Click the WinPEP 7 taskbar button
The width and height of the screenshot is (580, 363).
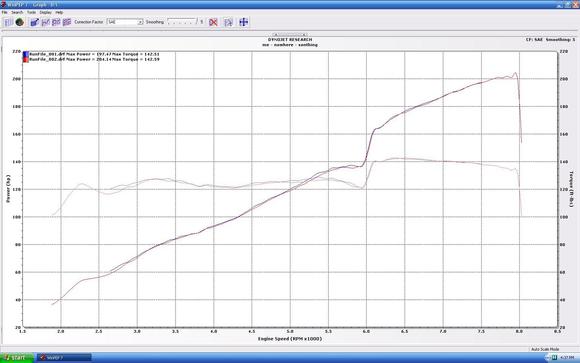64,358
